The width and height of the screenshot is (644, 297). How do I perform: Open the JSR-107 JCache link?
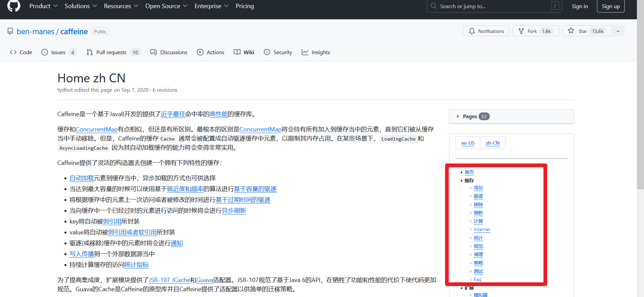pyautogui.click(x=169, y=280)
